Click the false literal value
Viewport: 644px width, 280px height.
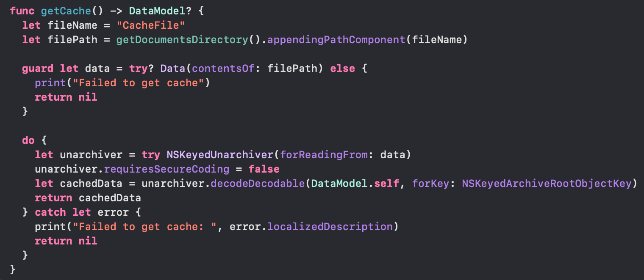pos(264,169)
